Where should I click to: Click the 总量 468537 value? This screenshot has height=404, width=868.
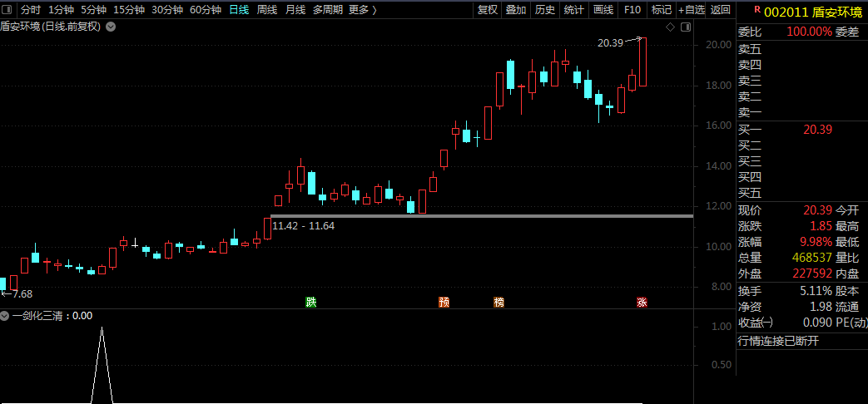click(812, 258)
